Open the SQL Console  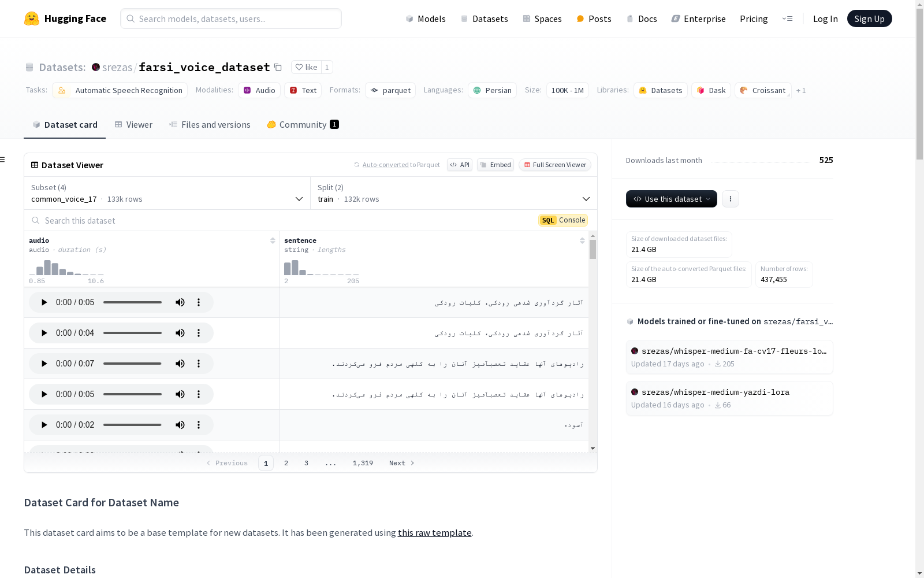click(x=562, y=220)
